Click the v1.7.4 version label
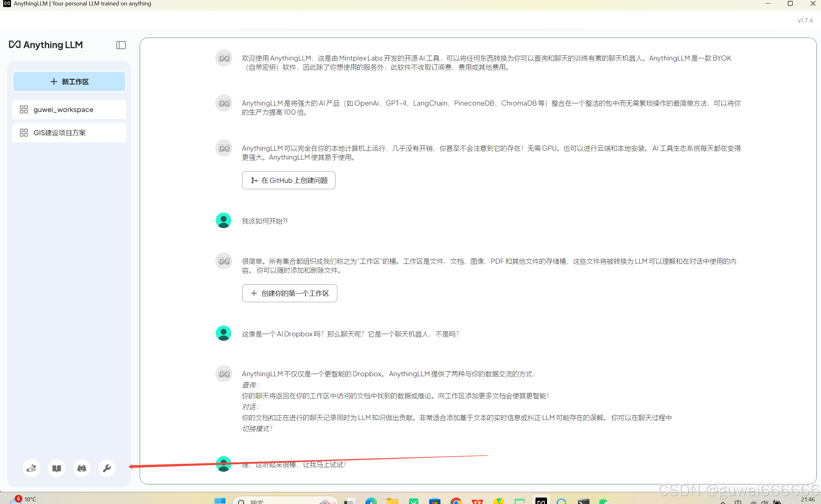821x504 pixels. (x=805, y=21)
